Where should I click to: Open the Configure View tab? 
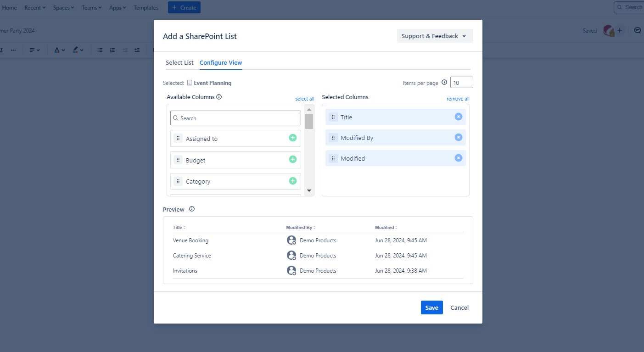point(221,62)
